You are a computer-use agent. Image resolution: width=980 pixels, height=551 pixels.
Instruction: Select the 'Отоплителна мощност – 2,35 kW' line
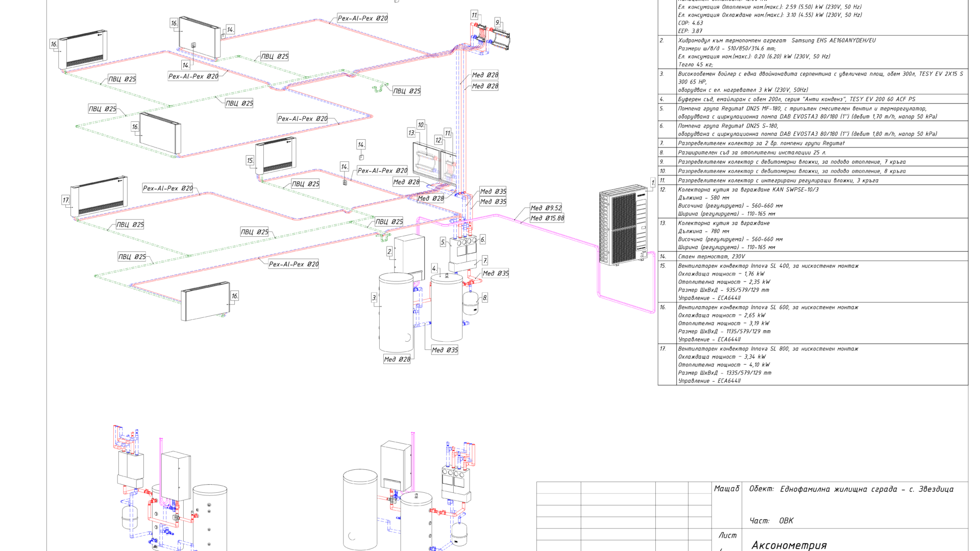click(724, 282)
